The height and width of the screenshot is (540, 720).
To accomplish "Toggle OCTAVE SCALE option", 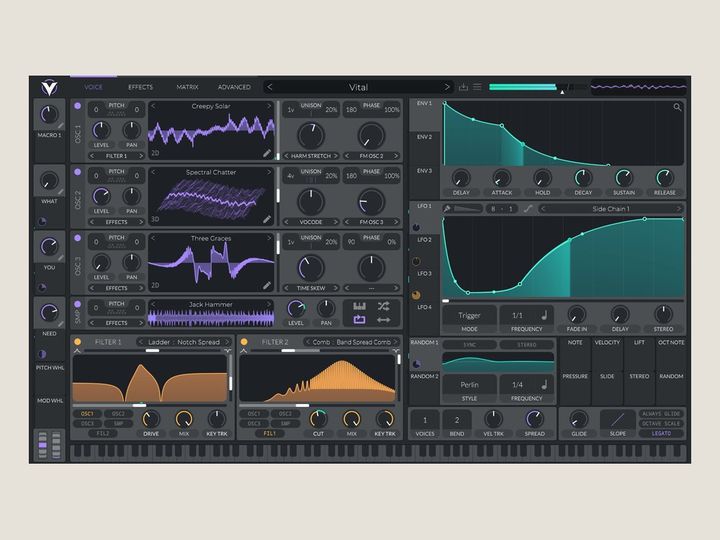I will [661, 423].
